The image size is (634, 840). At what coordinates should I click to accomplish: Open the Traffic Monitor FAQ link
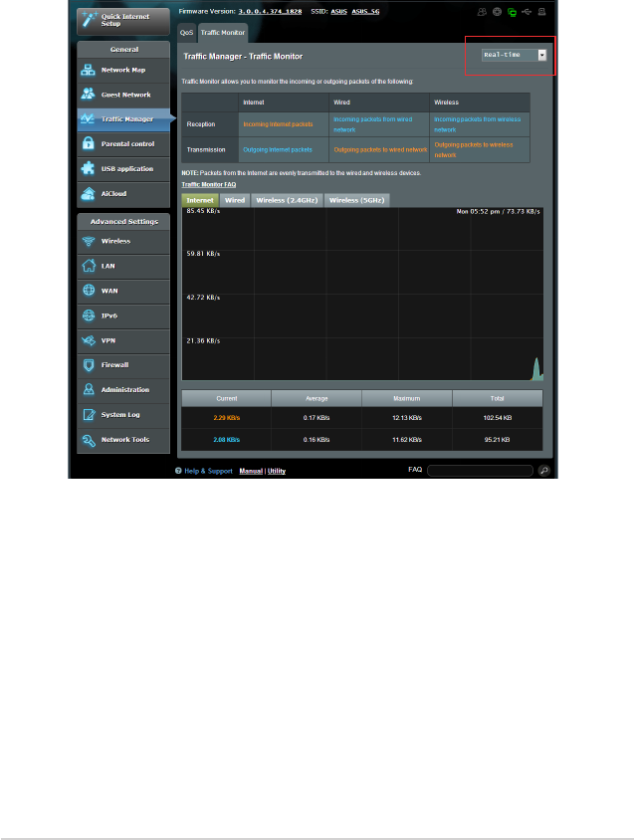208,184
